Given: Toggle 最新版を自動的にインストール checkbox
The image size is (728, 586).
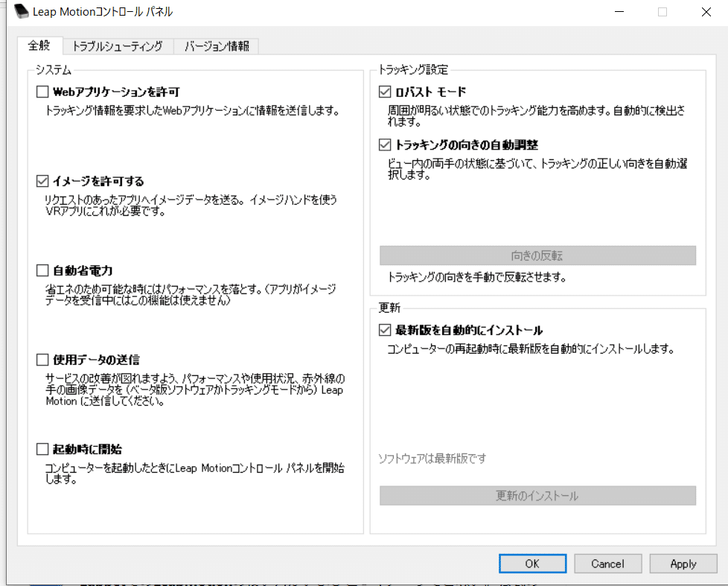Looking at the screenshot, I should 385,330.
